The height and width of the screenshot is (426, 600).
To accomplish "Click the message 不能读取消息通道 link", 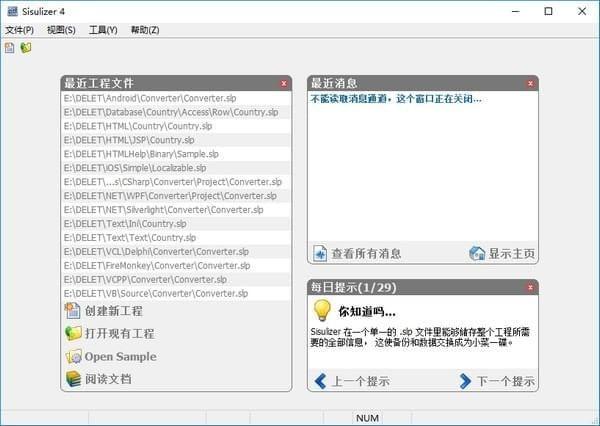I will click(x=396, y=99).
